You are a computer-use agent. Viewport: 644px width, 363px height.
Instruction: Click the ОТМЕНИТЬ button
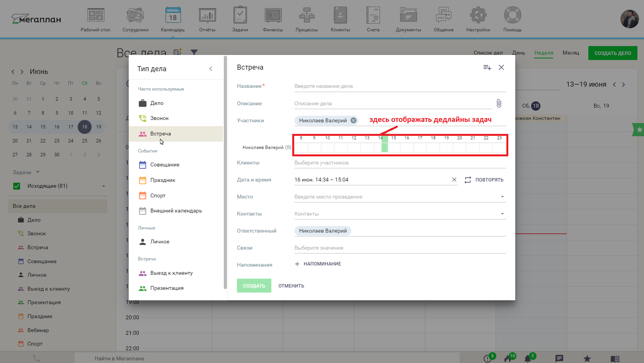pos(291,286)
